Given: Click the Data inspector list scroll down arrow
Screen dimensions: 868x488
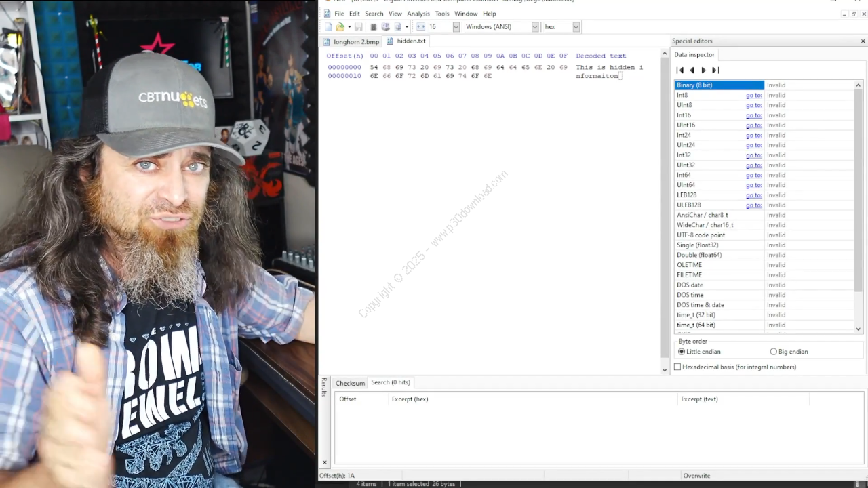Looking at the screenshot, I should [x=859, y=329].
